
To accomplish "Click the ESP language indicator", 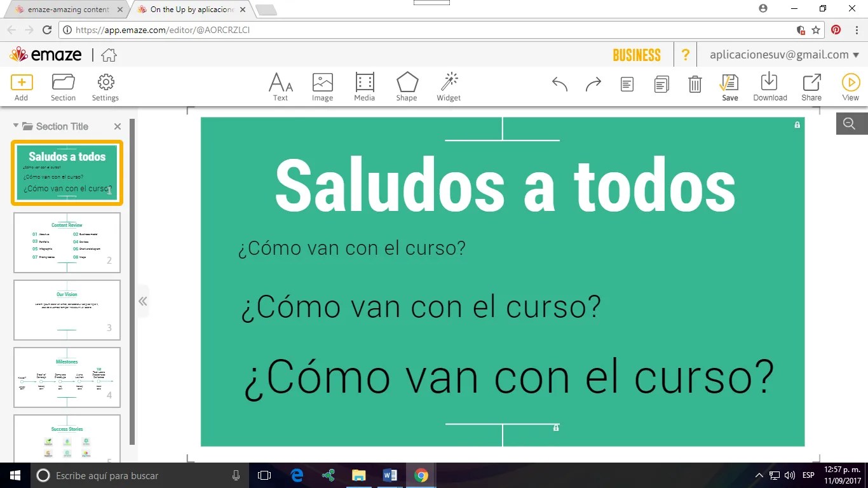I will [809, 475].
